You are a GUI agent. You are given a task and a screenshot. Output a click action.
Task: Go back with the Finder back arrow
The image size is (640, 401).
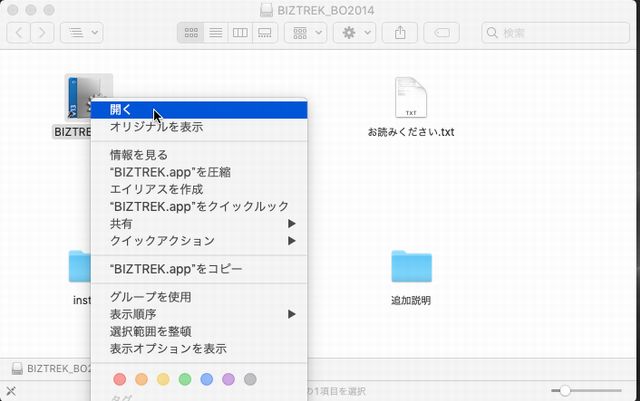(18, 33)
